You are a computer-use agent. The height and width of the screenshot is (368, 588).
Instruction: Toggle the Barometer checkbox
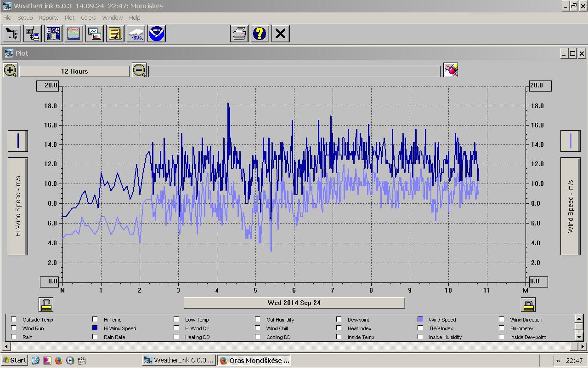[502, 328]
